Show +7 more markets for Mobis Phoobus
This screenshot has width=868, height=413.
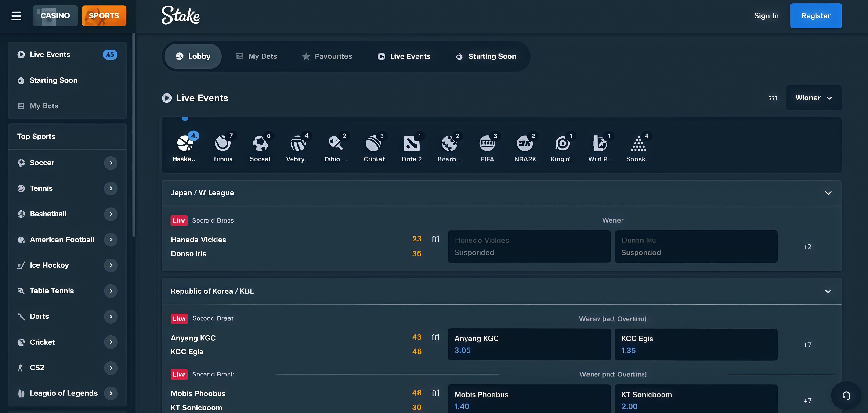[x=807, y=401]
